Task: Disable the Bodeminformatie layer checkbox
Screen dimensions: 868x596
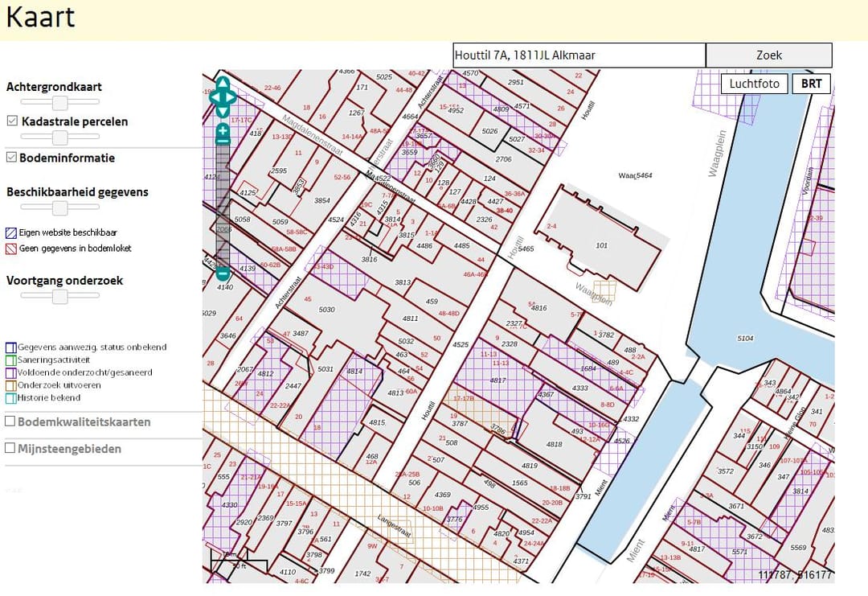Action: (x=11, y=158)
